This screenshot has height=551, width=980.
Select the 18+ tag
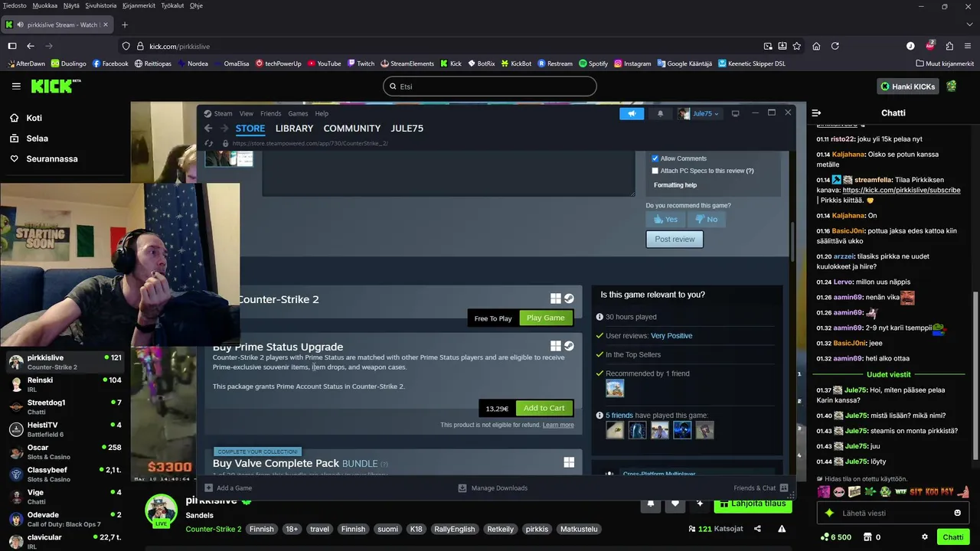292,529
